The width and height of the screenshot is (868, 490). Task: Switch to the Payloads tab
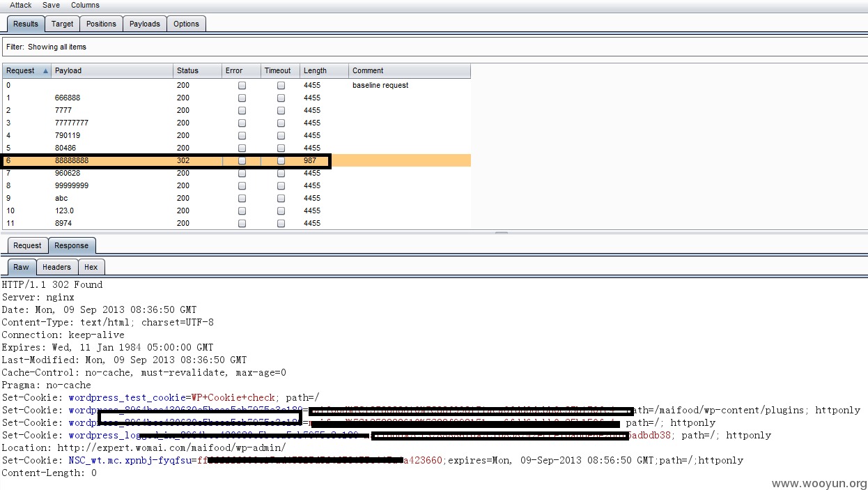pos(145,24)
